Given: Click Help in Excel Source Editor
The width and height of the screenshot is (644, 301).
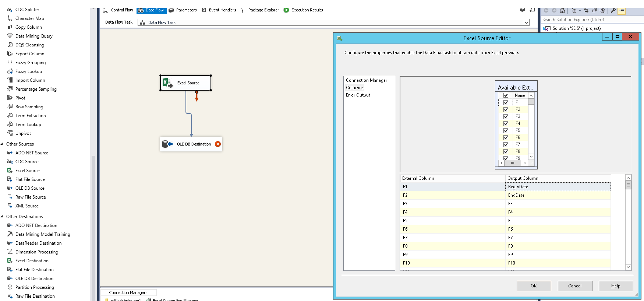Looking at the screenshot, I should click(x=616, y=286).
